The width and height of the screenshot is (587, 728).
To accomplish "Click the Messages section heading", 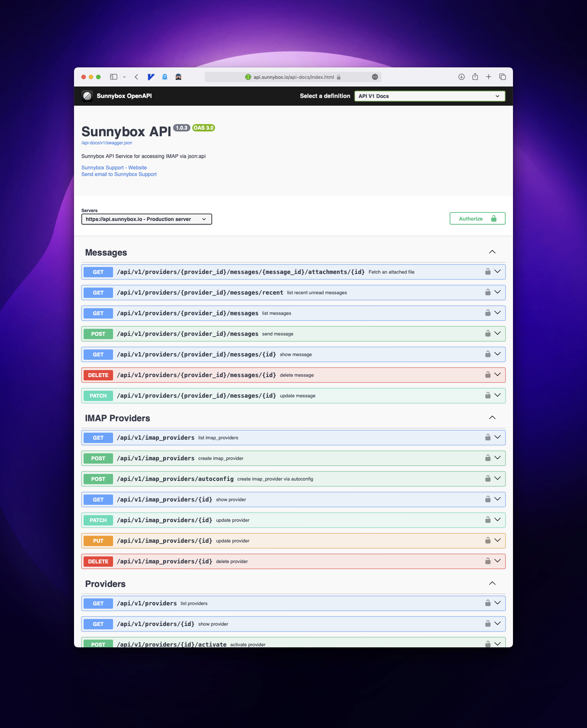I will tap(106, 252).
